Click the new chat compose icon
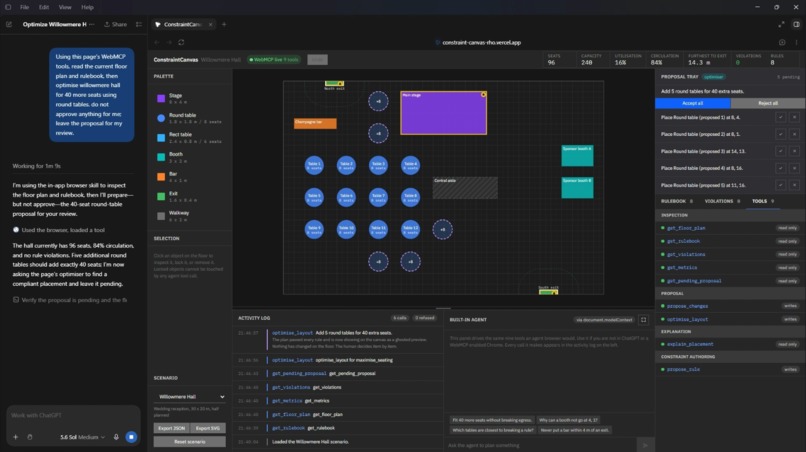 pos(9,24)
